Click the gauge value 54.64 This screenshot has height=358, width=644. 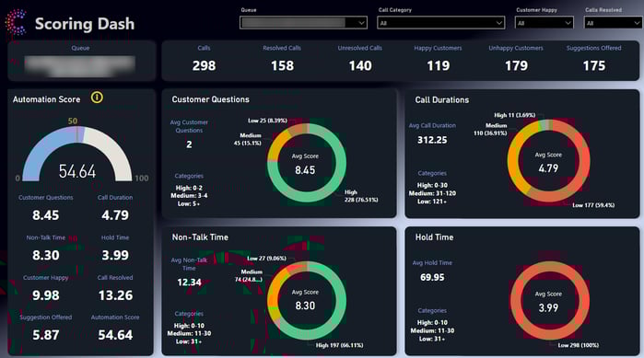[x=77, y=171]
